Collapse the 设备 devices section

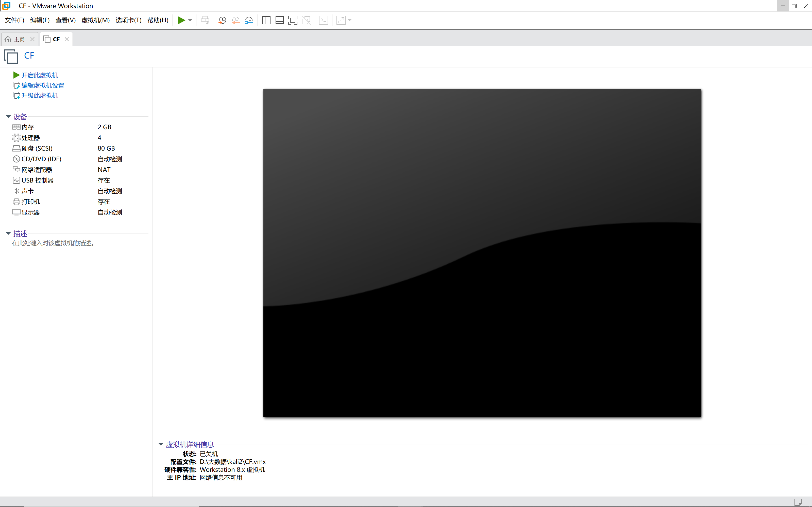click(8, 116)
